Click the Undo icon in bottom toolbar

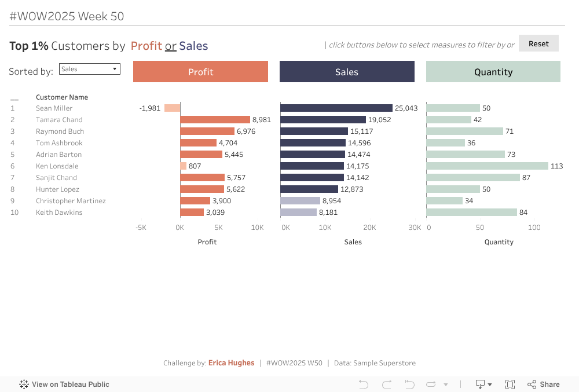pyautogui.click(x=364, y=384)
